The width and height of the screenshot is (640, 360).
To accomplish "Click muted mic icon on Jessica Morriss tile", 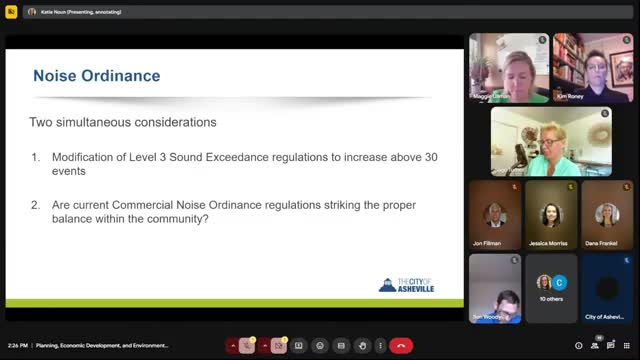I will 571,187.
